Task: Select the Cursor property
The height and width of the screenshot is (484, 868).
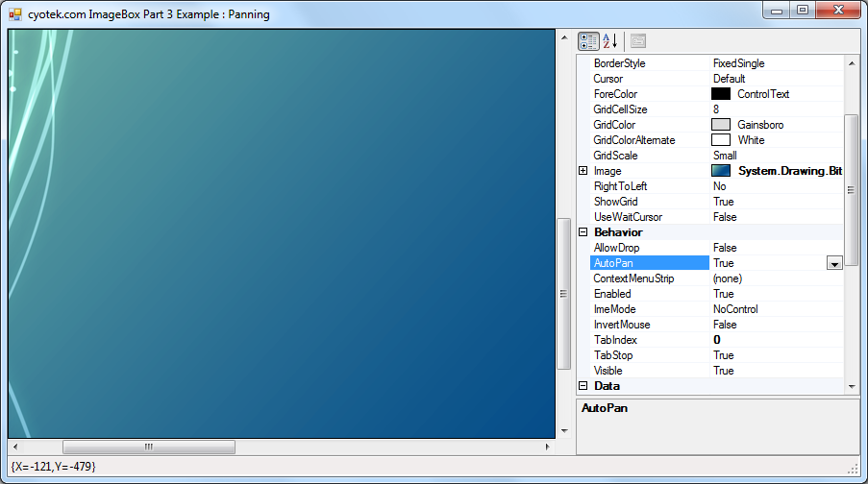Action: pos(608,79)
